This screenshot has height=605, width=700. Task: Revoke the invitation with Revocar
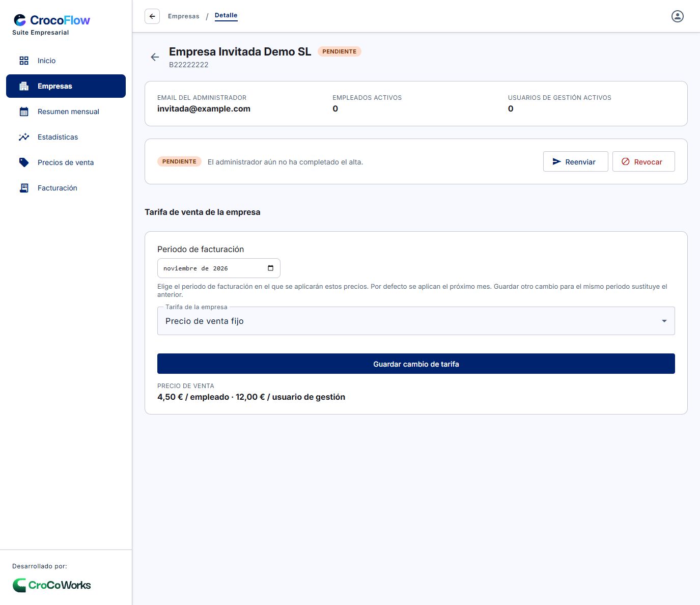pyautogui.click(x=643, y=161)
